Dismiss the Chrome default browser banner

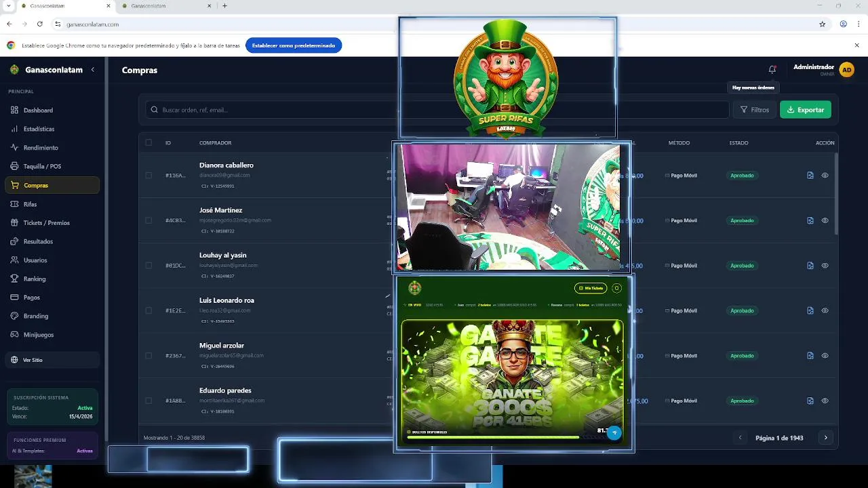(x=856, y=45)
